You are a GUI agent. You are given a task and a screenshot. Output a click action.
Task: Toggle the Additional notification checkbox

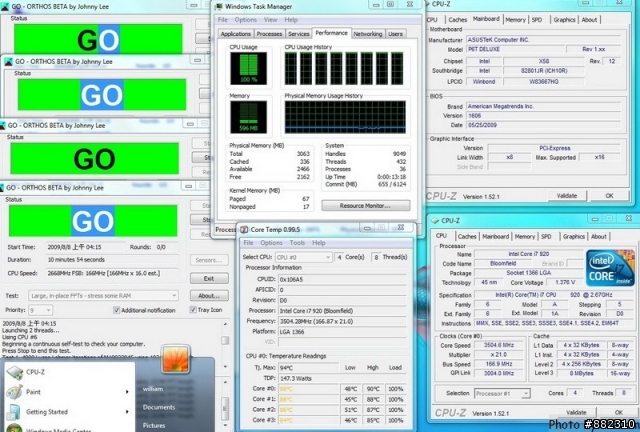pos(116,310)
